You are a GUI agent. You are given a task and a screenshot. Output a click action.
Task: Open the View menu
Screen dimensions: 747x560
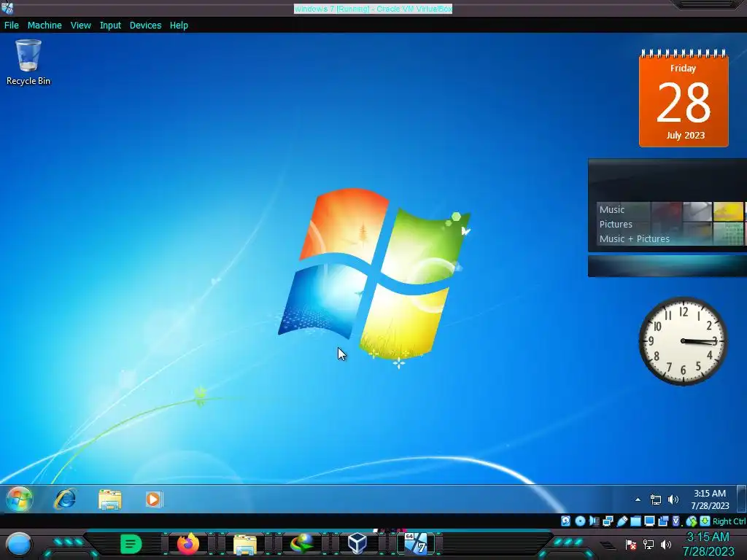[80, 26]
